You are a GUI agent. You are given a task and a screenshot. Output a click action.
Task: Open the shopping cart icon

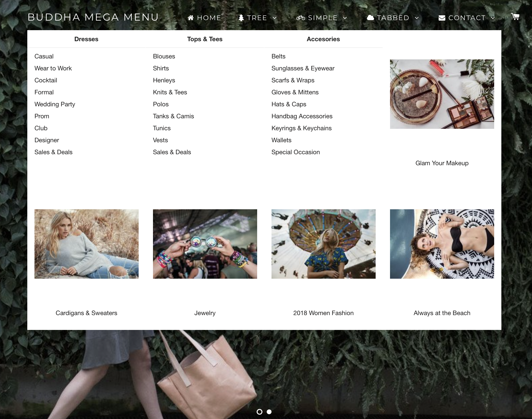pos(515,17)
